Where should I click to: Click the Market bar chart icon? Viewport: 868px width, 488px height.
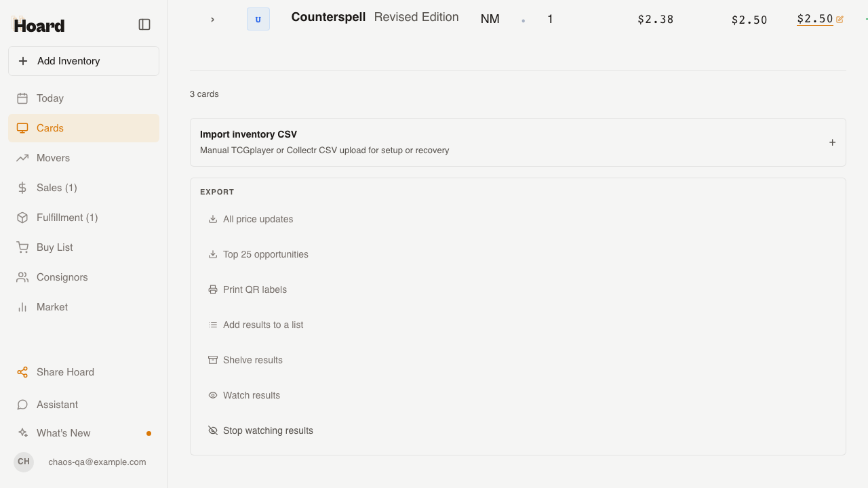tap(22, 307)
